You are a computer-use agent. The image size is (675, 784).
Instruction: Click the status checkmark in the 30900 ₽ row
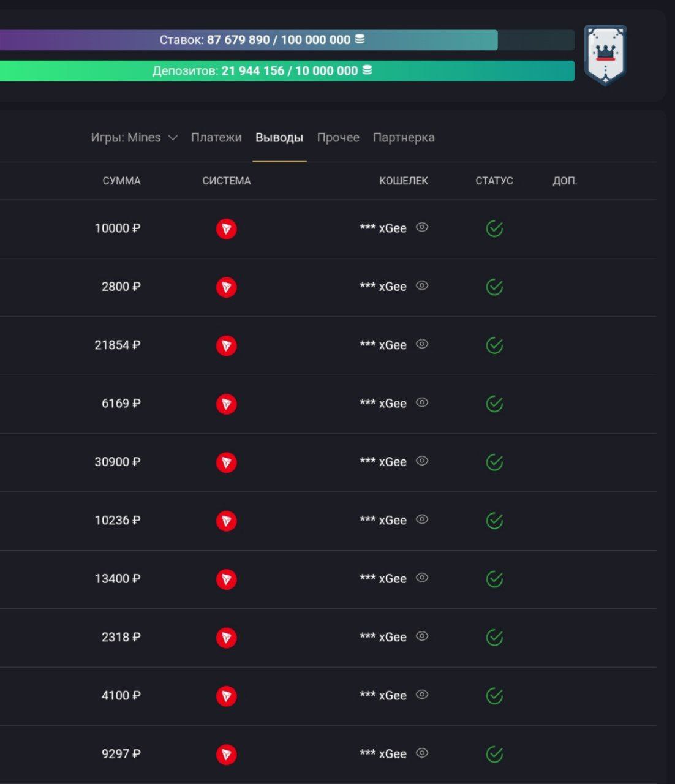(x=494, y=462)
